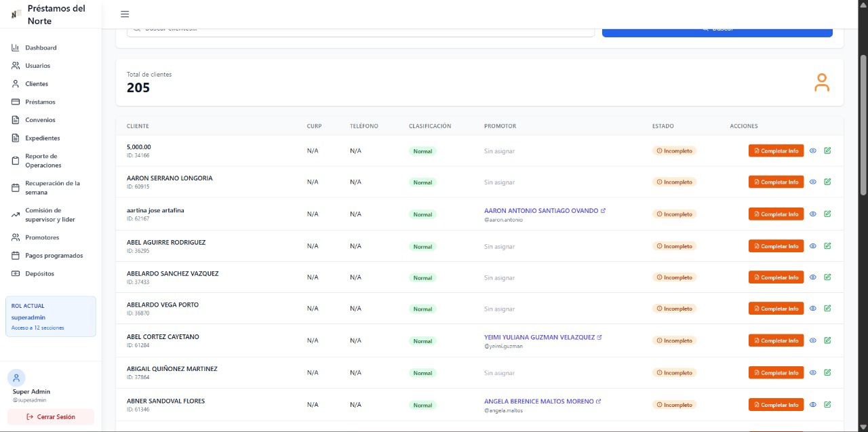Click the Super Admin avatar icon

pos(16,378)
